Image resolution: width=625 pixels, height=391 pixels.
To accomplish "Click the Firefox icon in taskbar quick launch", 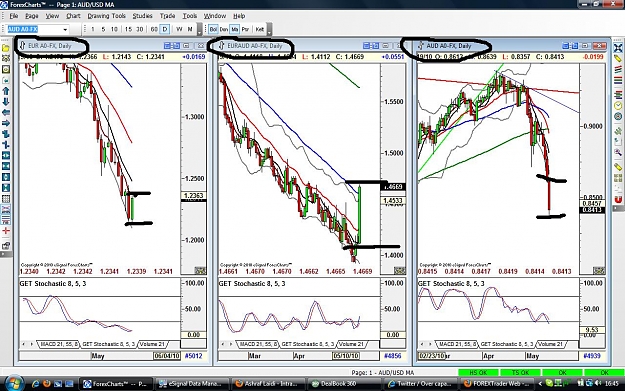I will coord(47,384).
